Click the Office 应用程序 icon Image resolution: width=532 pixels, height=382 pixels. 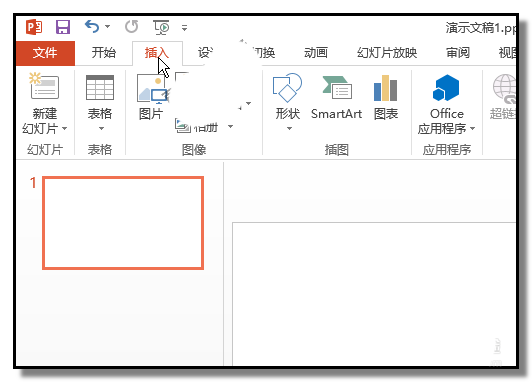point(446,88)
